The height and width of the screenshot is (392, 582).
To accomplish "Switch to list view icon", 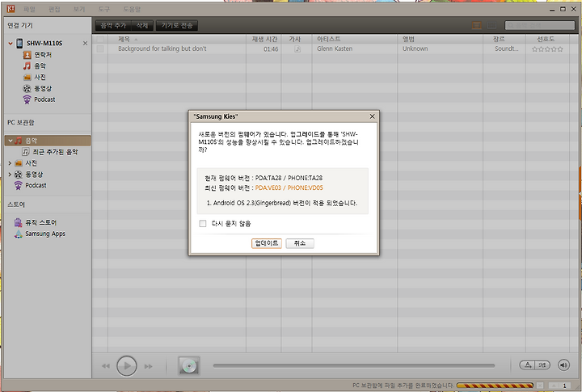I will [477, 25].
